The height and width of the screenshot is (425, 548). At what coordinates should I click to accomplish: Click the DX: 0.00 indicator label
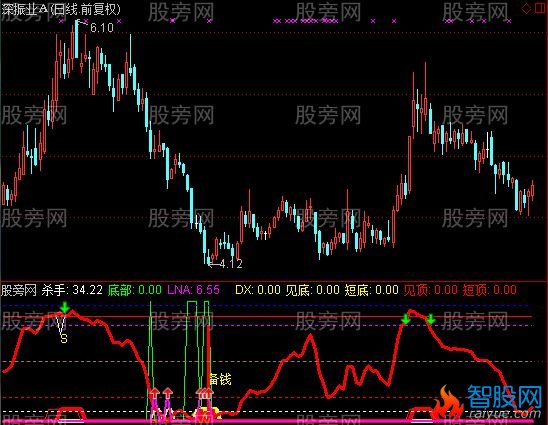258,290
